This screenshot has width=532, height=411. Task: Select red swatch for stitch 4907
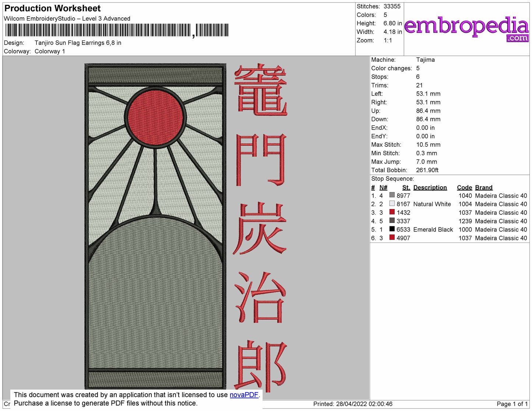tap(392, 237)
